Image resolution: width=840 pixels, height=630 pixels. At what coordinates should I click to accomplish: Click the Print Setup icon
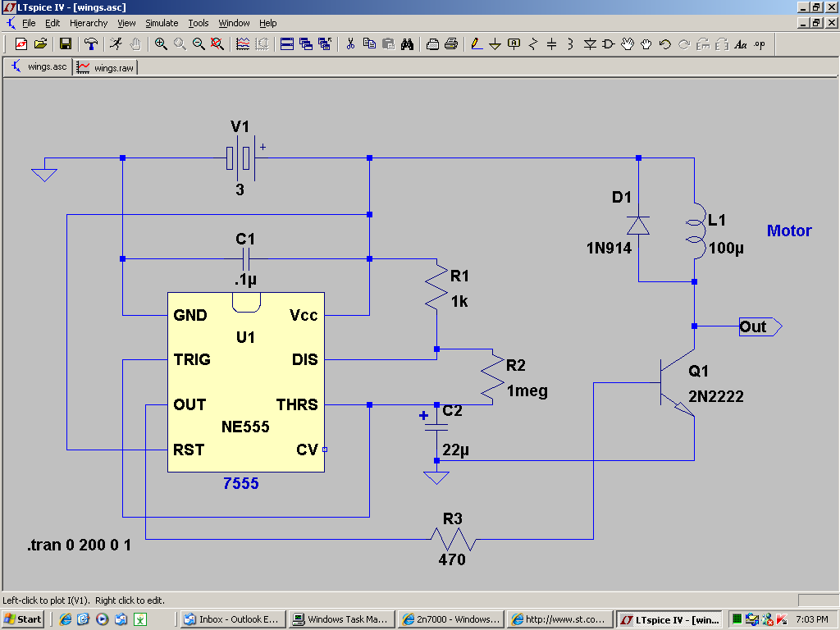click(432, 44)
